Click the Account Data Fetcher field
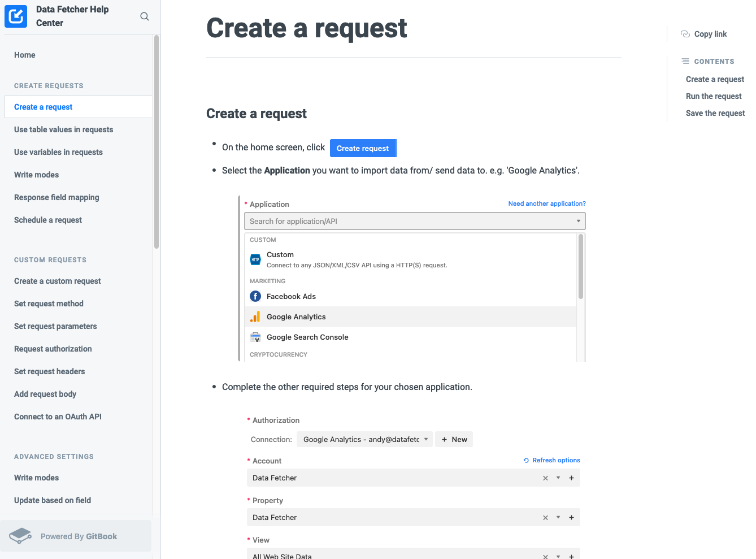756x559 pixels. [414, 478]
